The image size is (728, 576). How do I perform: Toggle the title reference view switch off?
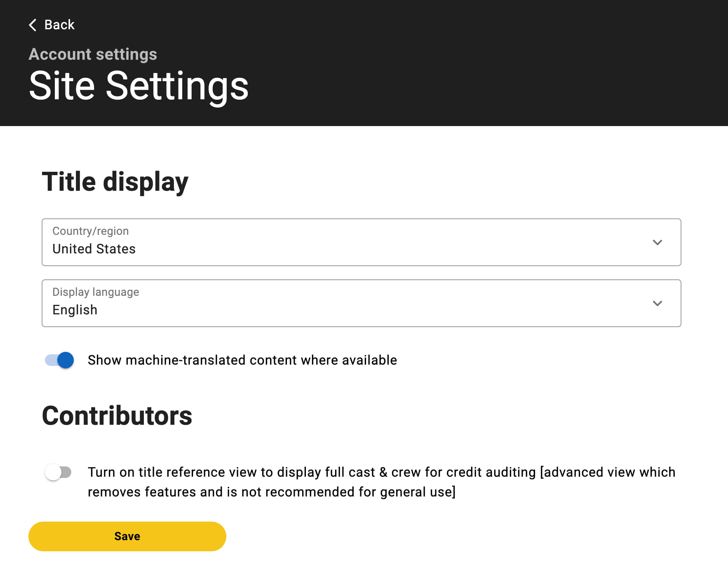(x=59, y=472)
